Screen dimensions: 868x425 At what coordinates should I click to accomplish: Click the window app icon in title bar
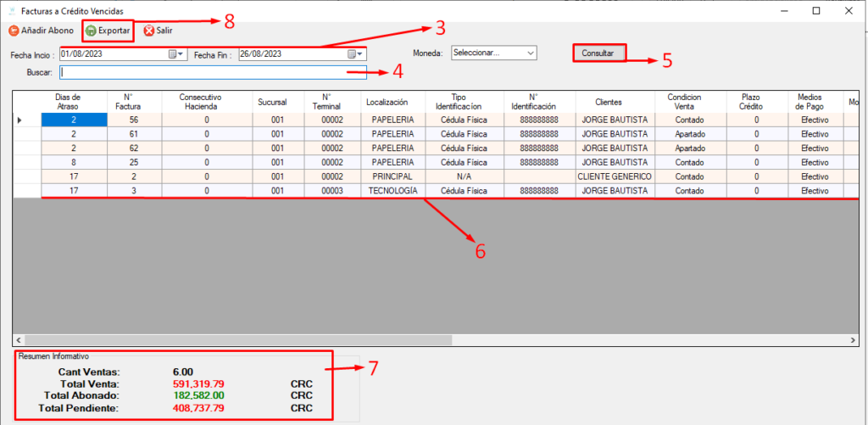tap(12, 10)
